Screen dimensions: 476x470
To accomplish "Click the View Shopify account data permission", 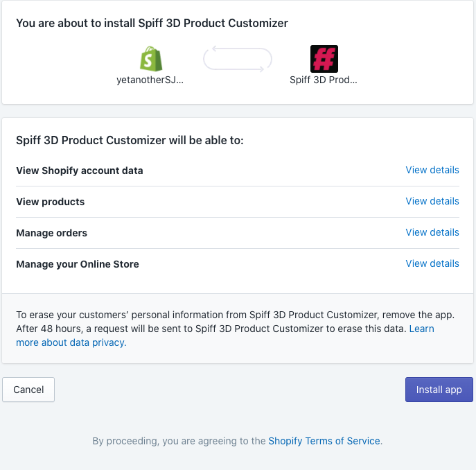I will (x=80, y=171).
